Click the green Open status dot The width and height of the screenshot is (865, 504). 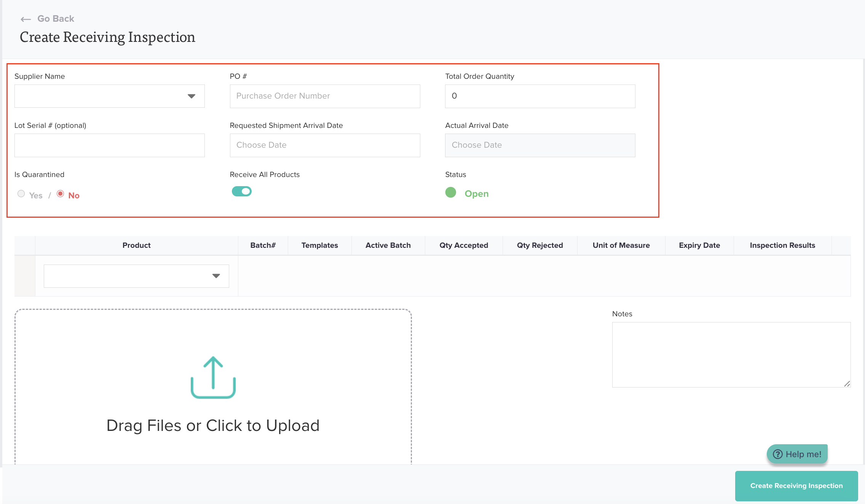coord(450,193)
